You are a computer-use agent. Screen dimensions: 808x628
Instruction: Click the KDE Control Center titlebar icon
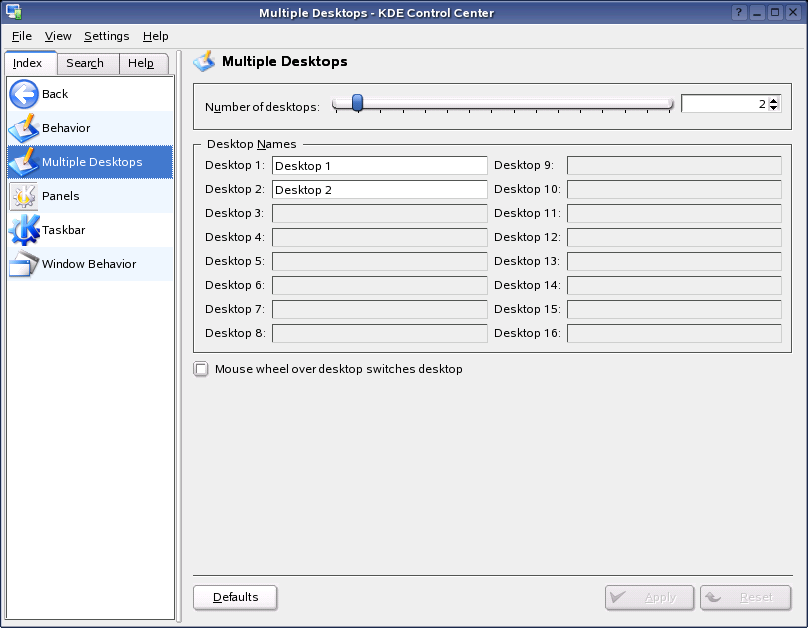pyautogui.click(x=13, y=12)
